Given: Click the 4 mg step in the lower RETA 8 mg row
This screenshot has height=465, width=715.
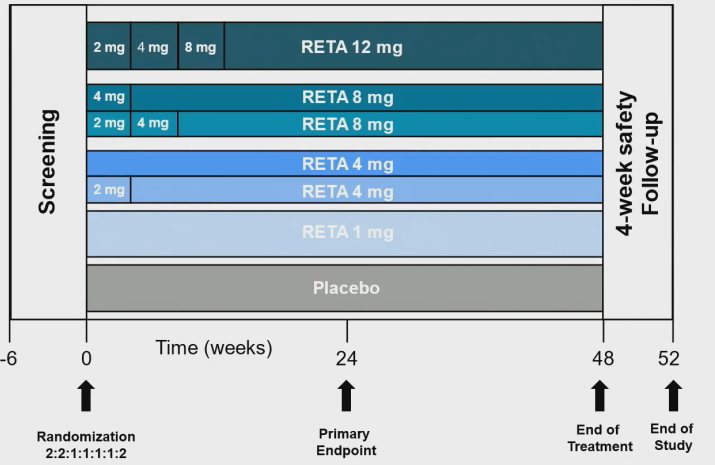Looking at the screenshot, I should pos(154,124).
